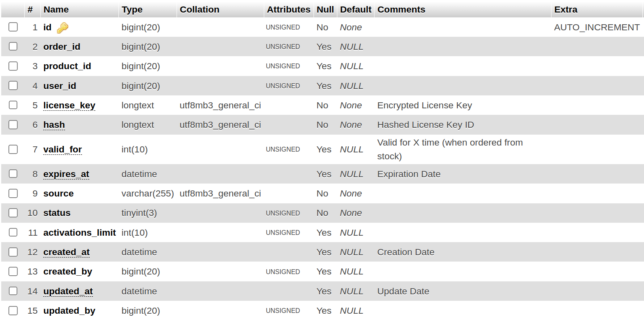Tick the created_at row checkbox
Screen dimensions: 644x323
(x=13, y=252)
